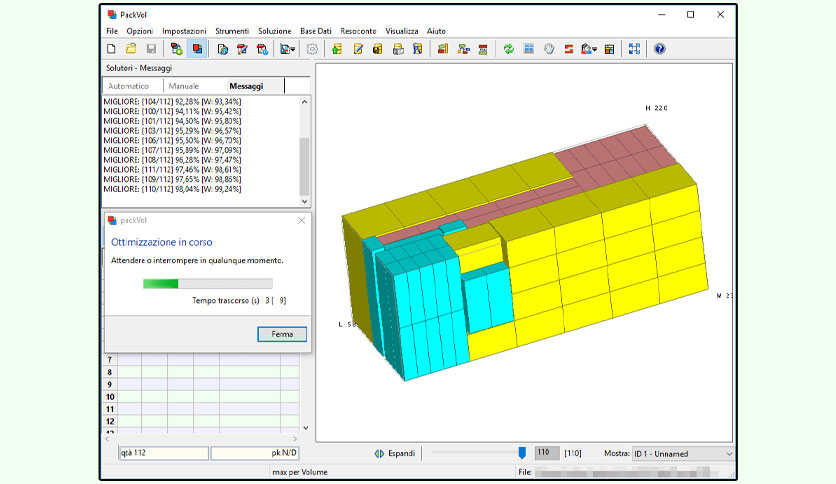This screenshot has height=484, width=836.
Task: Click message line 'MIGLIORE: [104/112] 92,28%'
Action: [x=172, y=101]
